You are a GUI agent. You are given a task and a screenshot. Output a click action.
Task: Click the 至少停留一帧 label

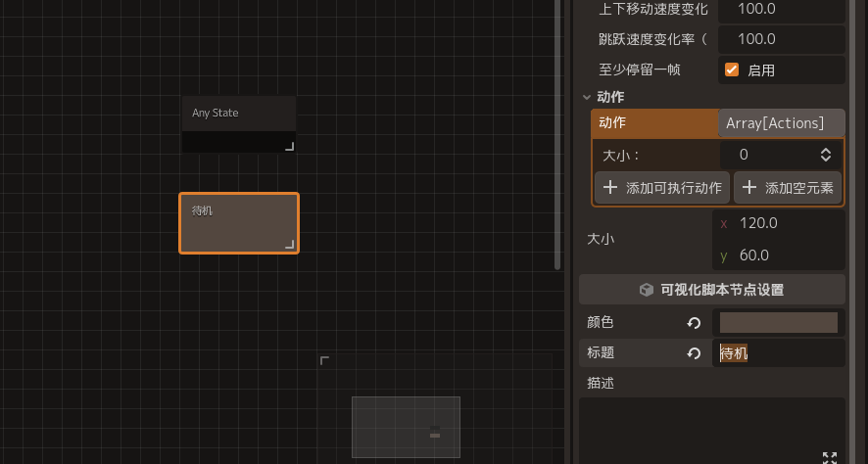(640, 70)
